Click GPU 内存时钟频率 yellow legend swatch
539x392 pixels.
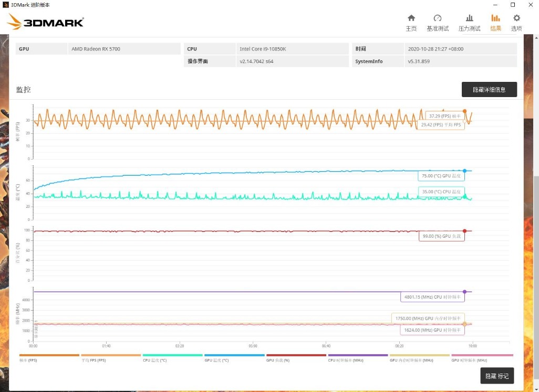(420, 355)
